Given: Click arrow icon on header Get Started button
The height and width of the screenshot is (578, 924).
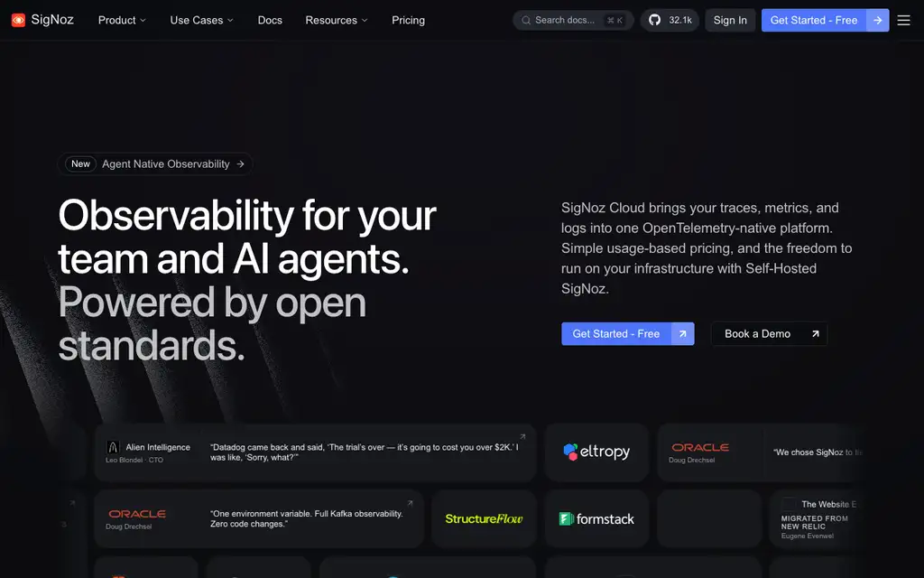Looking at the screenshot, I should pos(877,20).
